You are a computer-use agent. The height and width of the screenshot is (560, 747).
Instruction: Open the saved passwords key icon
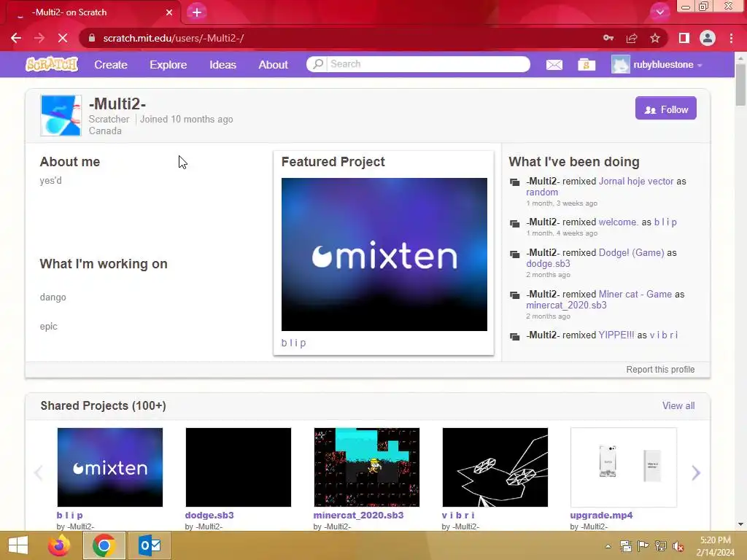[608, 38]
